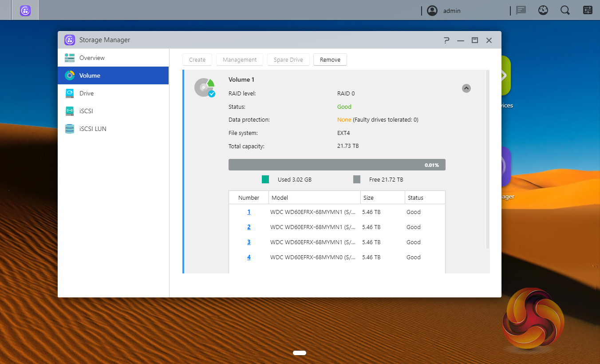Open the iSCSI LUN section

coord(93,129)
